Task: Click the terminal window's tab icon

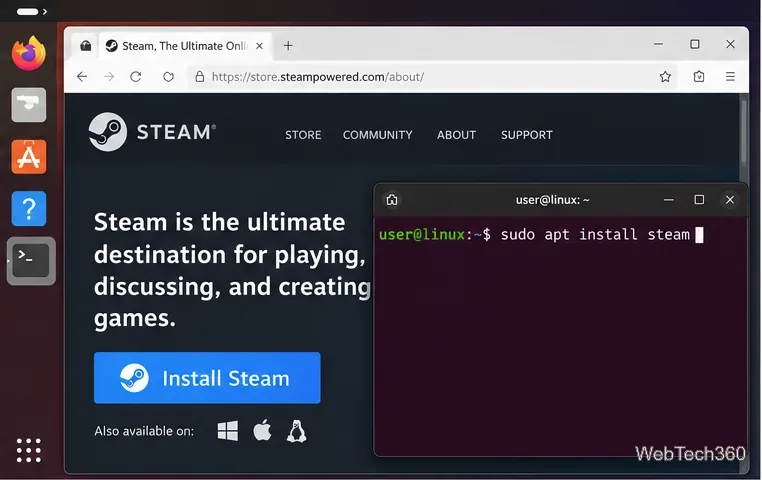Action: (392, 200)
